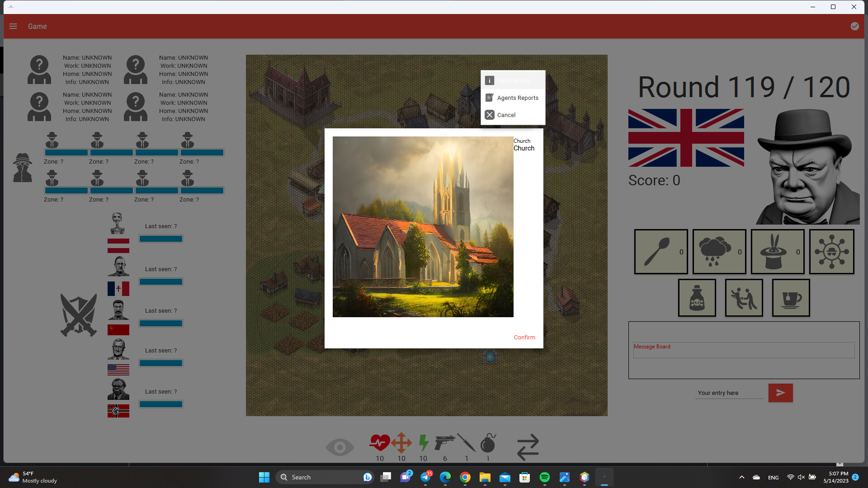The image size is (868, 488).
Task: Select the bomb icon
Action: tap(488, 445)
